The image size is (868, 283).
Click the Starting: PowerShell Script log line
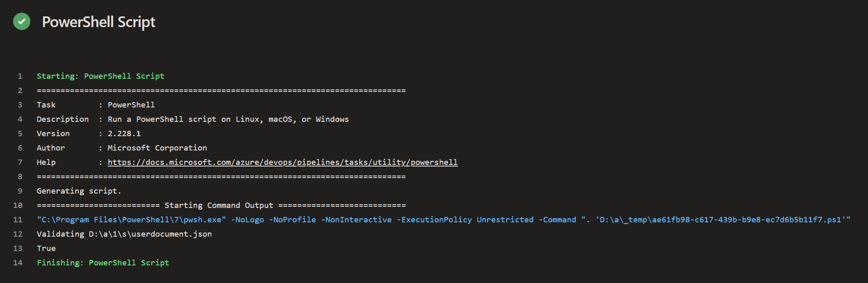point(100,76)
